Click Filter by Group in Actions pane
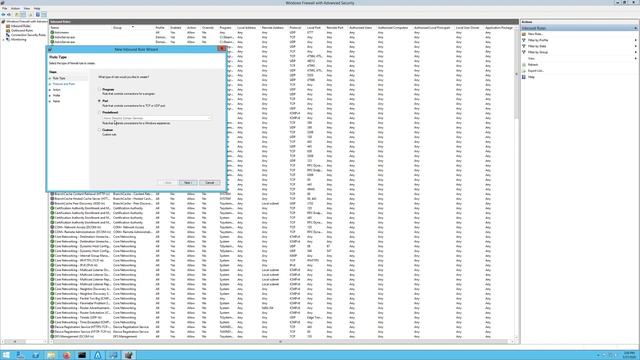This screenshot has width=640, height=360. point(538,52)
